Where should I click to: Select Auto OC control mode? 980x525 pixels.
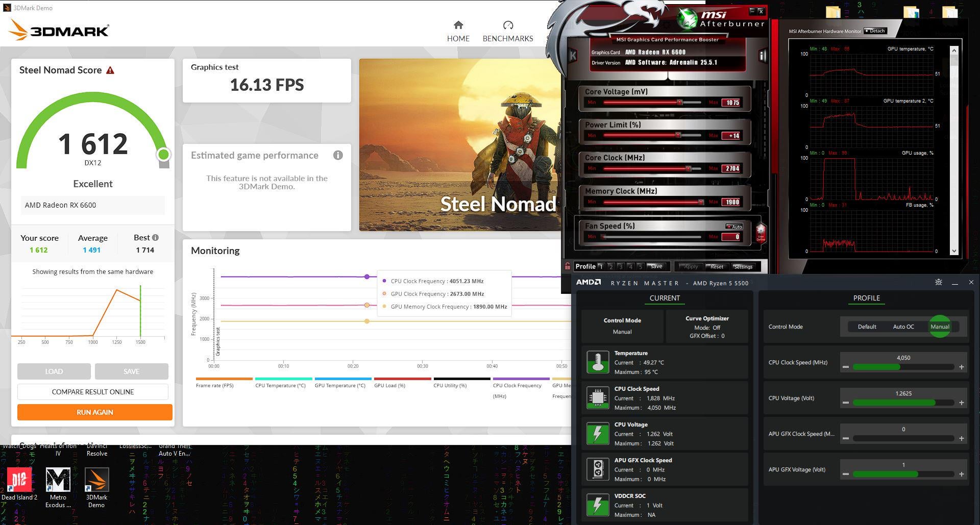point(903,327)
